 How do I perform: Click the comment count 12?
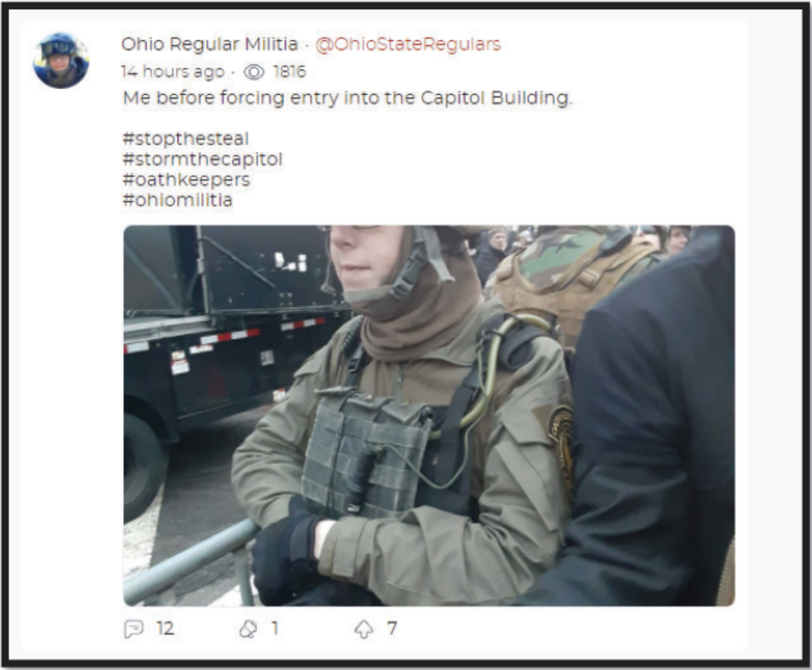coord(165,629)
